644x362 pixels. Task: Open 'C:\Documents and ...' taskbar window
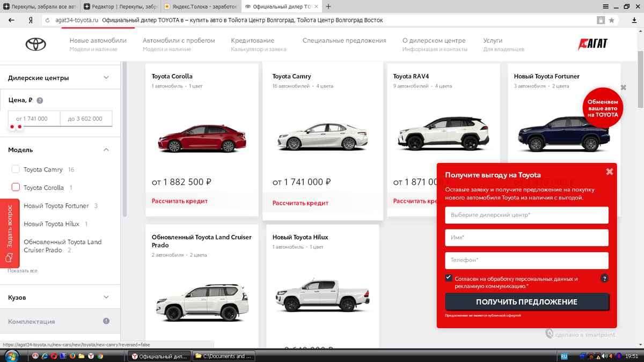[x=224, y=356]
